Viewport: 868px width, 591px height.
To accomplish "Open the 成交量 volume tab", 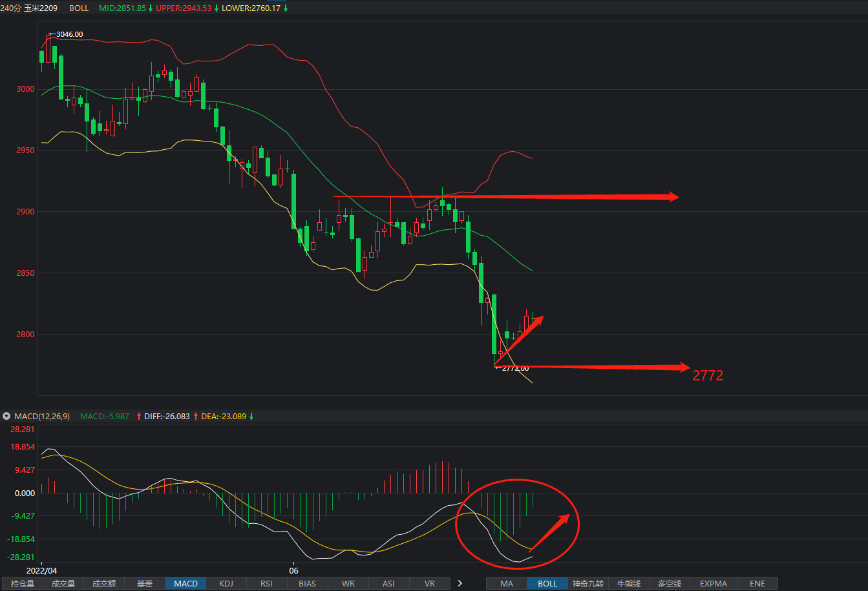I will point(63,583).
